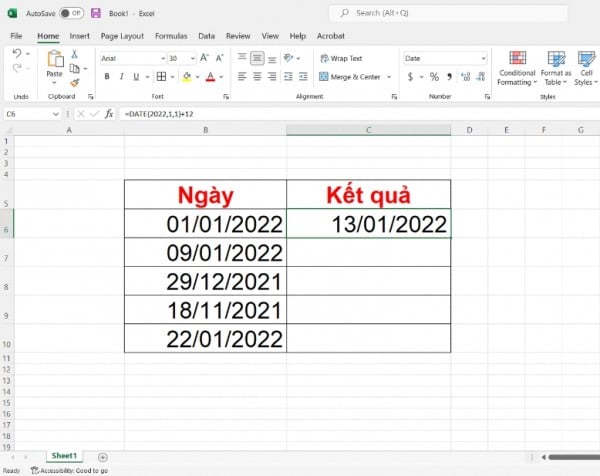600x476 pixels.
Task: Switch to the Data tab
Action: pyautogui.click(x=206, y=36)
